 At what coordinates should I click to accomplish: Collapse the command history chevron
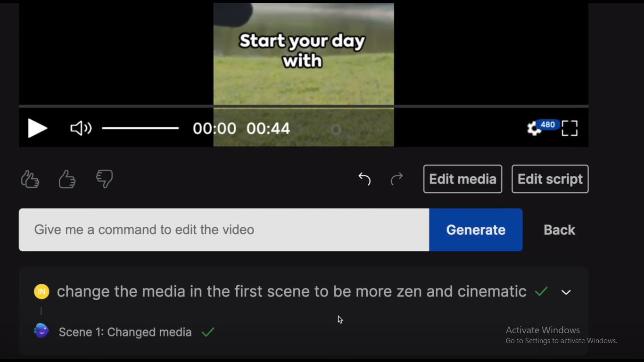coord(566,292)
